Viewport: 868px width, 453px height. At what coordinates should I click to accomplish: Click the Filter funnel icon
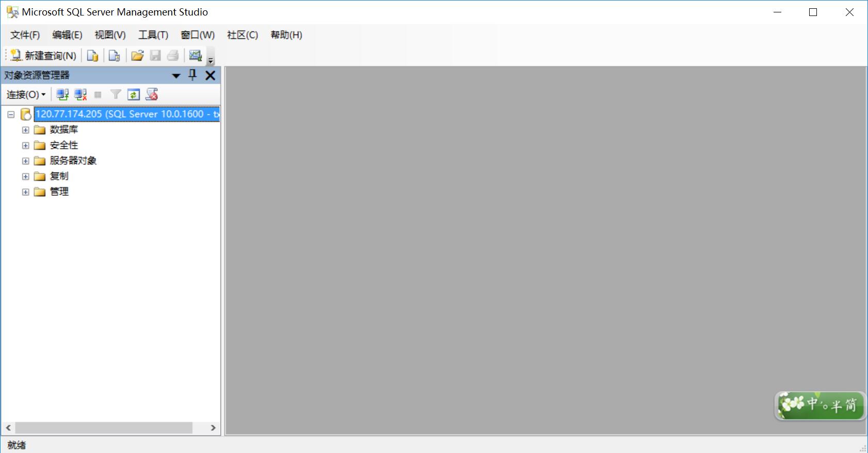[116, 95]
